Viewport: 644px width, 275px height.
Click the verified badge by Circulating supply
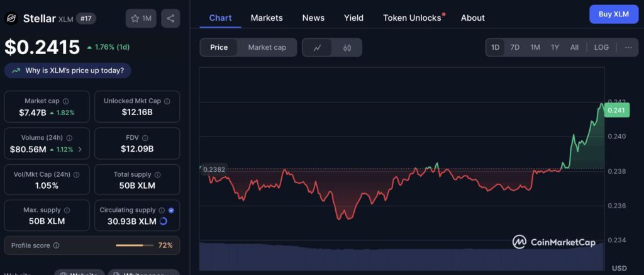[x=171, y=210]
